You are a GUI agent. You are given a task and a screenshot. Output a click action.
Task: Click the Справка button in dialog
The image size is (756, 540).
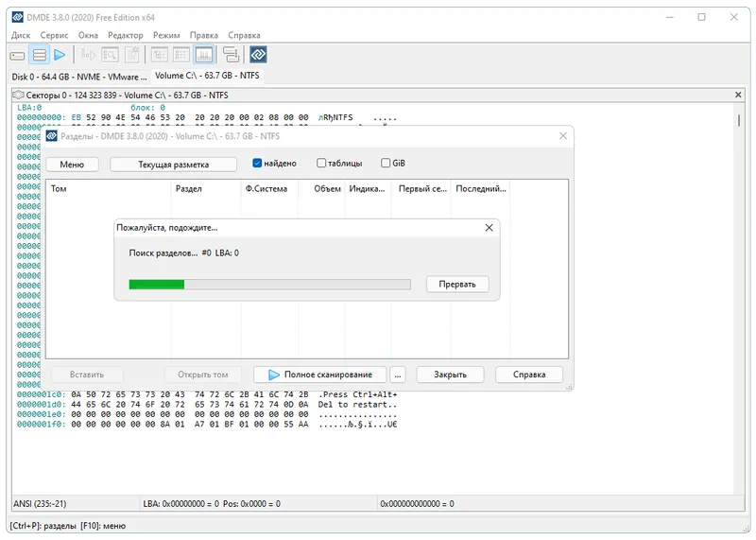[529, 375]
